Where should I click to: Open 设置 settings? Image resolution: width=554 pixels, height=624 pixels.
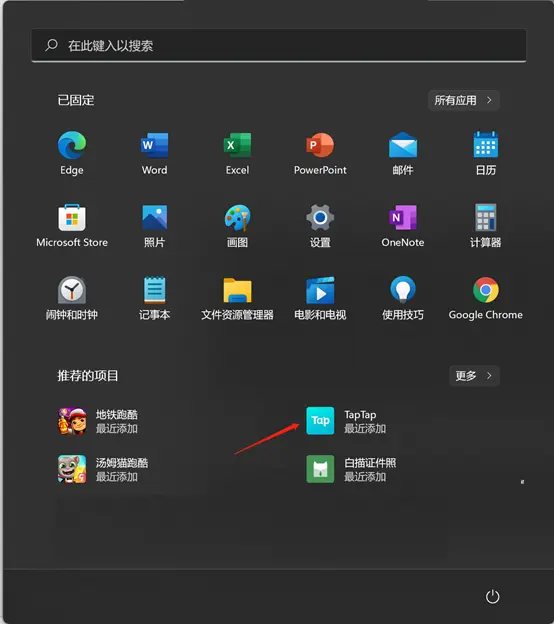click(x=320, y=226)
